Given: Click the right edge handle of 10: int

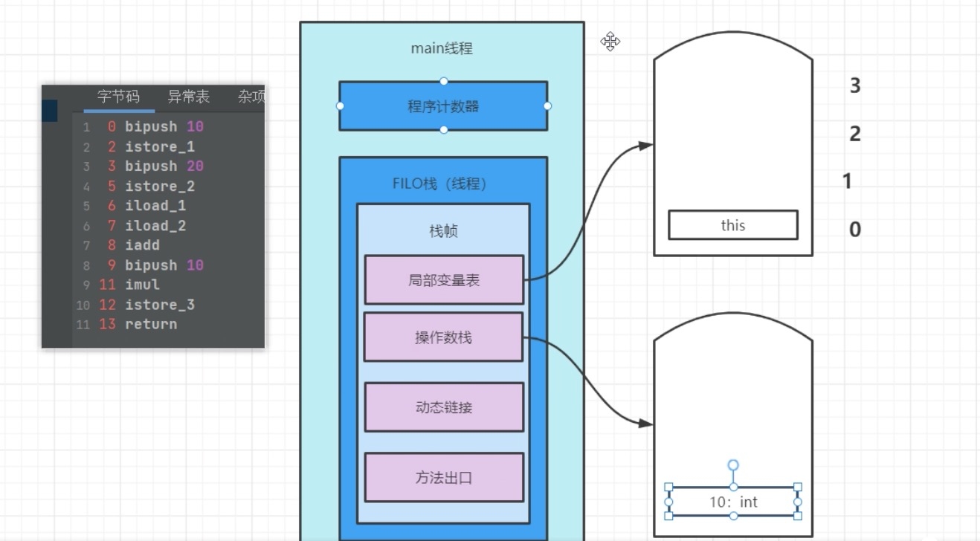Looking at the screenshot, I should pos(799,502).
